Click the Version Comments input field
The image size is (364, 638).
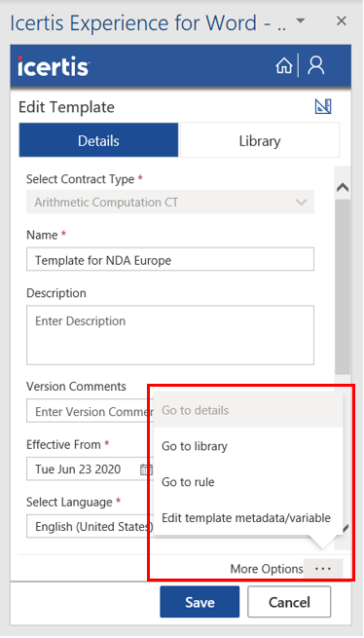tap(90, 411)
